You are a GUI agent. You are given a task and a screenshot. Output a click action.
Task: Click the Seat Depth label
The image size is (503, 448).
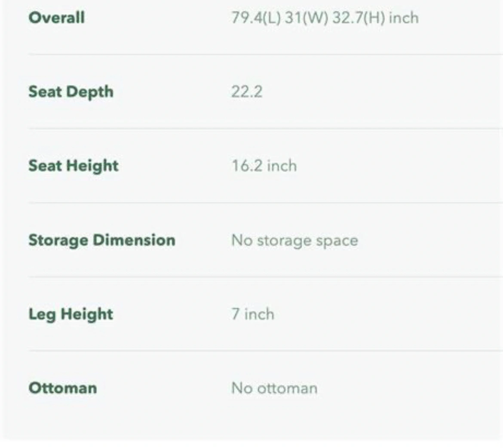pyautogui.click(x=71, y=92)
